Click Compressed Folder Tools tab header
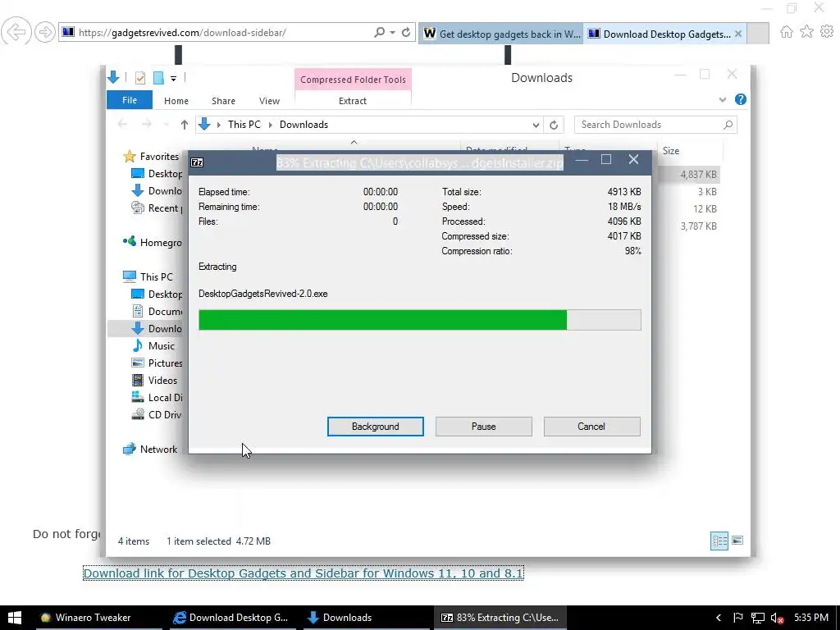The width and height of the screenshot is (840, 630). 353,80
